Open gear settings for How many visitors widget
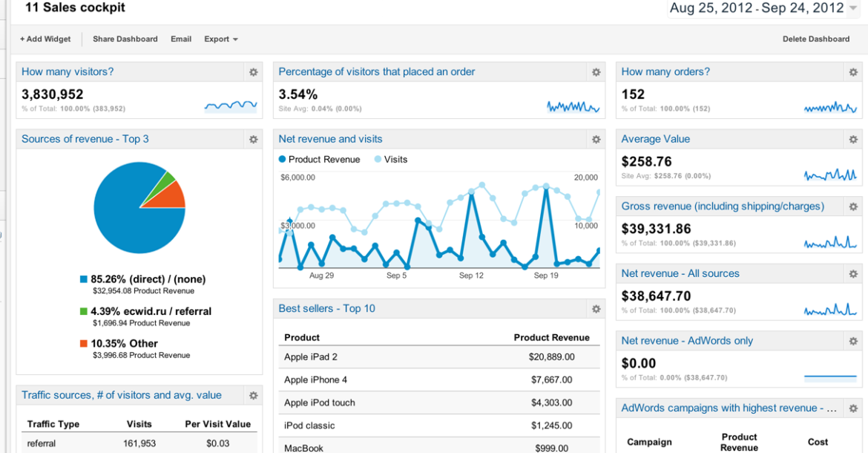This screenshot has height=453, width=868. pyautogui.click(x=254, y=72)
